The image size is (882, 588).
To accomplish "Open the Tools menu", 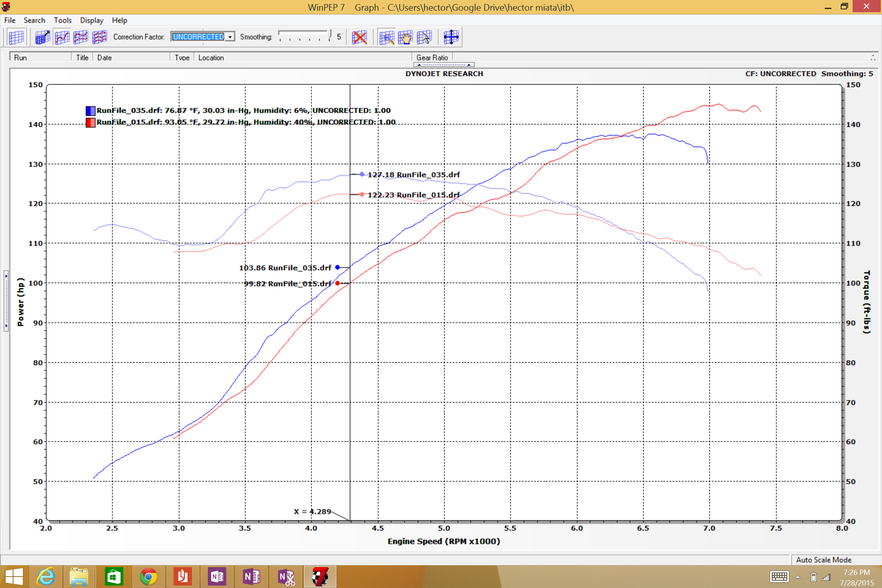I will (62, 20).
